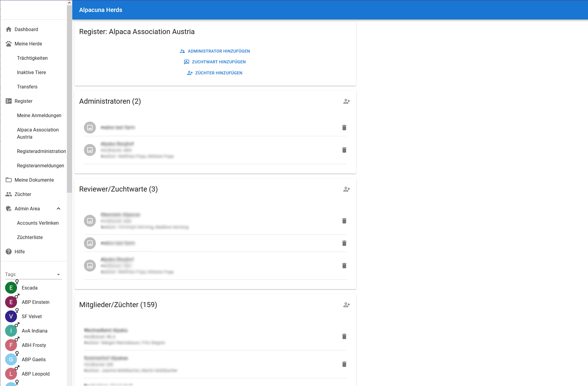Open the Tags dropdown

pyautogui.click(x=33, y=274)
